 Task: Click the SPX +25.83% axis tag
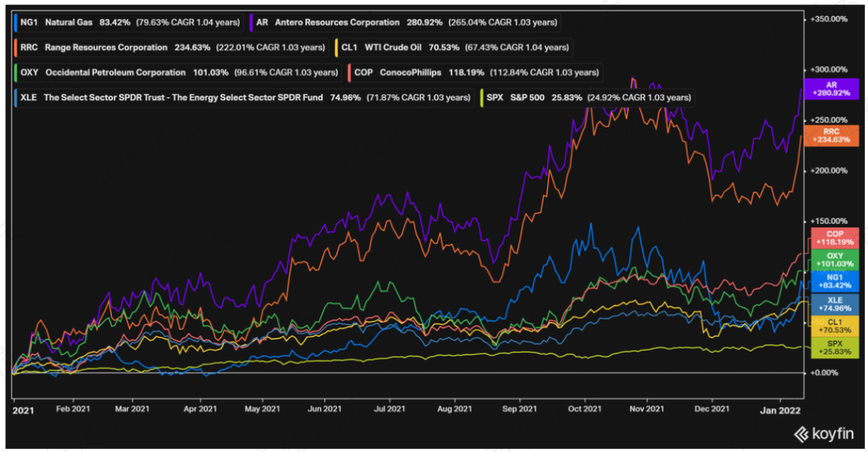[x=835, y=348]
